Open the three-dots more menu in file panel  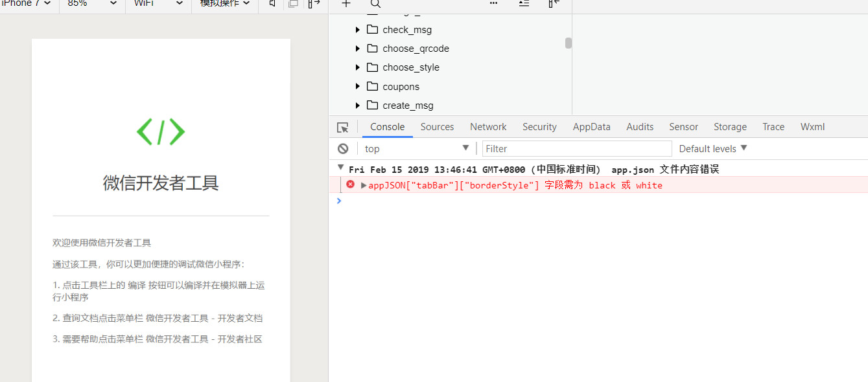[x=494, y=3]
